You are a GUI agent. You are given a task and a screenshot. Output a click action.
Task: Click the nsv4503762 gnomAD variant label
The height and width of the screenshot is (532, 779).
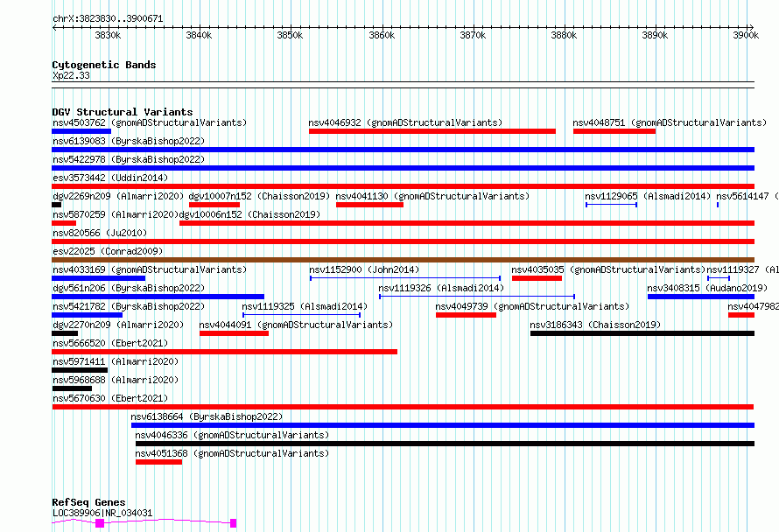pos(150,122)
